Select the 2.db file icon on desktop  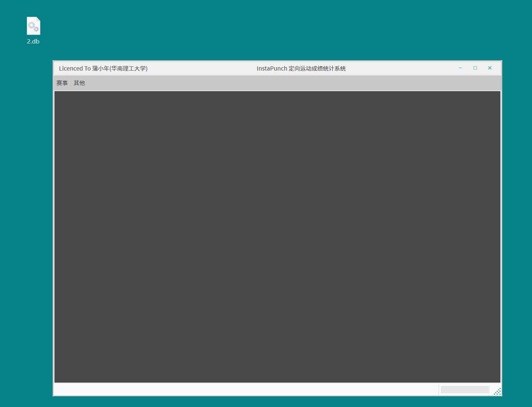click(34, 26)
